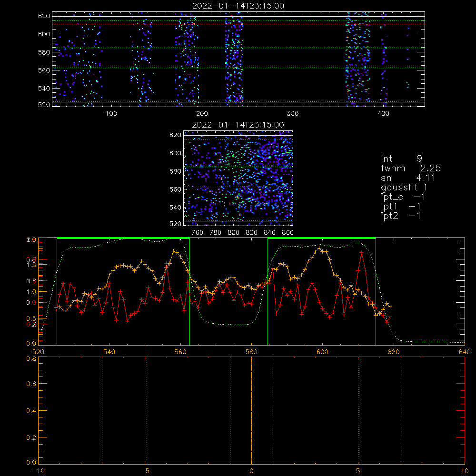Click the green vertical line near 584
Viewport: 476px width, 476px height.
click(x=268, y=291)
